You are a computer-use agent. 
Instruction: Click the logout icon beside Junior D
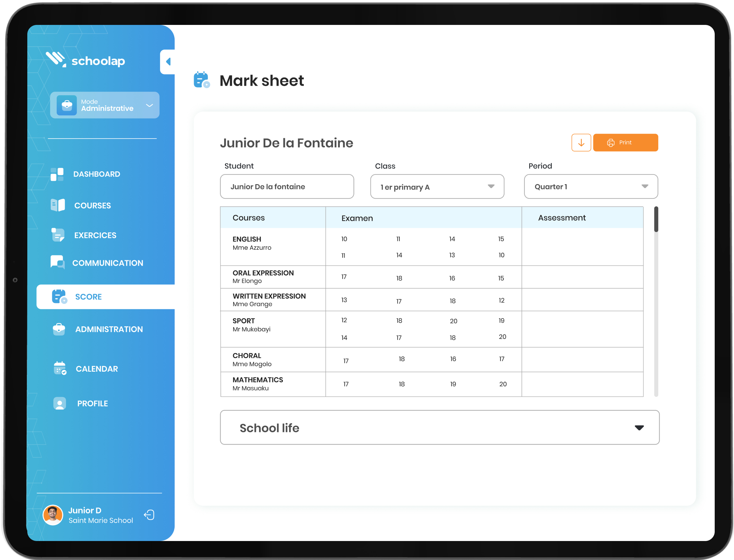pos(149,515)
